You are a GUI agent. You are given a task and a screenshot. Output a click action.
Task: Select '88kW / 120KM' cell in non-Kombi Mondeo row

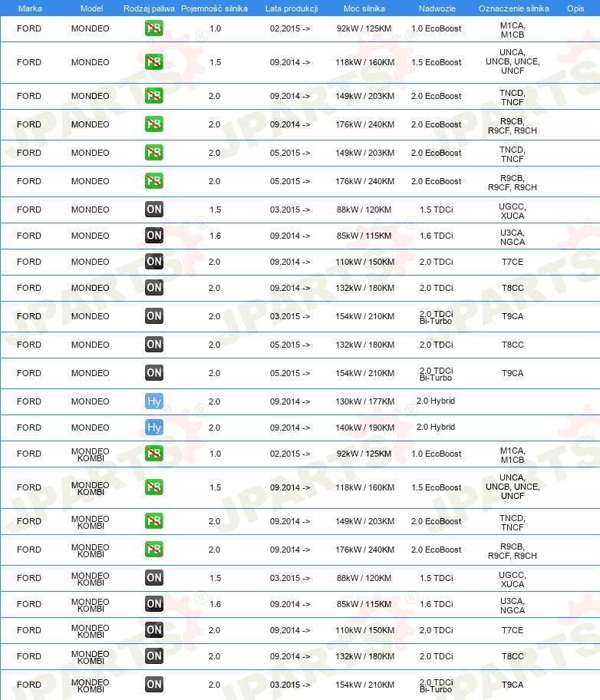click(x=364, y=210)
